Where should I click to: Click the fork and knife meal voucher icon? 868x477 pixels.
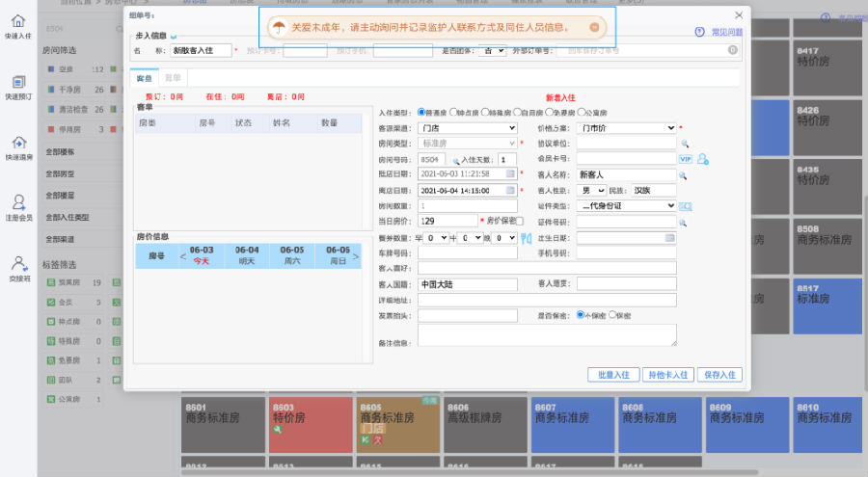pos(526,239)
